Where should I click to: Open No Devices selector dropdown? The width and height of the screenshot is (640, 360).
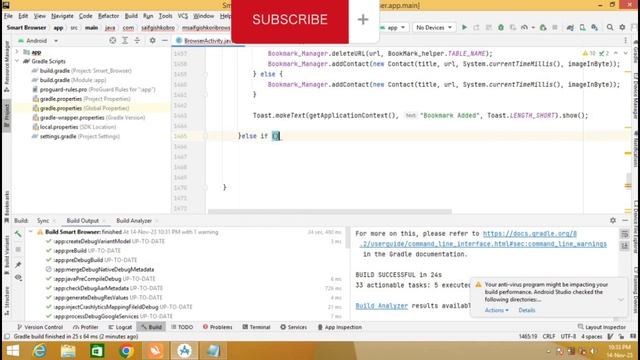[434, 27]
